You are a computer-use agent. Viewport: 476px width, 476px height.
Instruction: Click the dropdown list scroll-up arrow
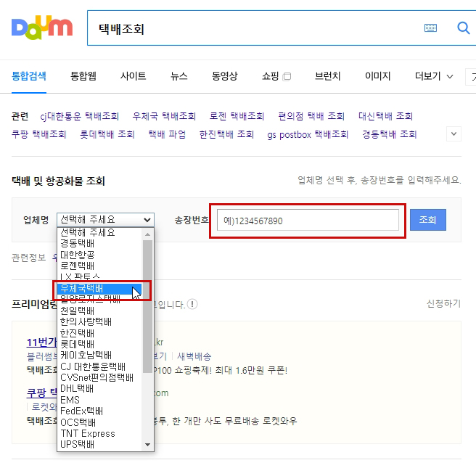[147, 234]
